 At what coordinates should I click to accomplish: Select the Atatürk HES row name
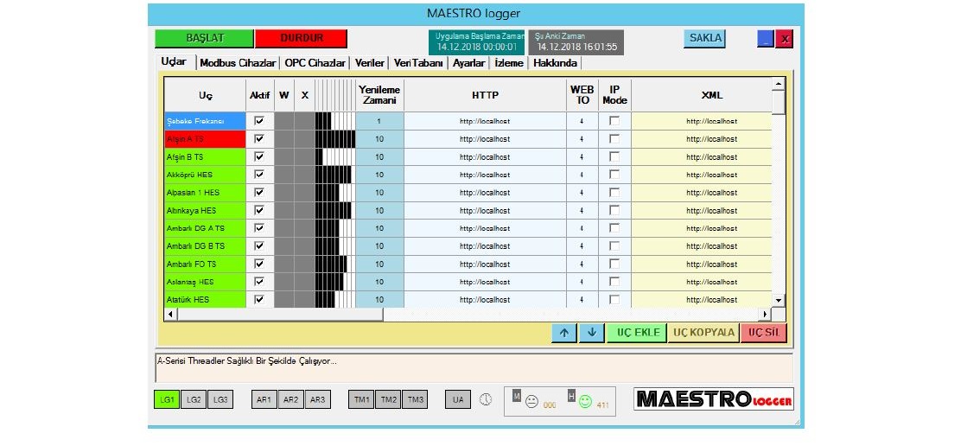point(204,299)
